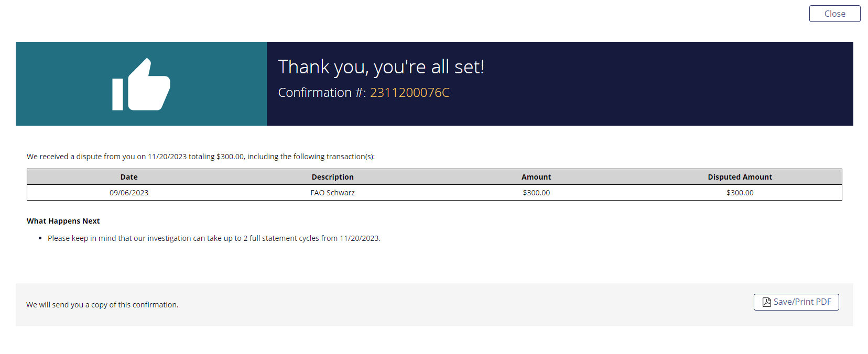The image size is (868, 354).
Task: Click the 09/06/2023 date cell
Action: tap(129, 193)
